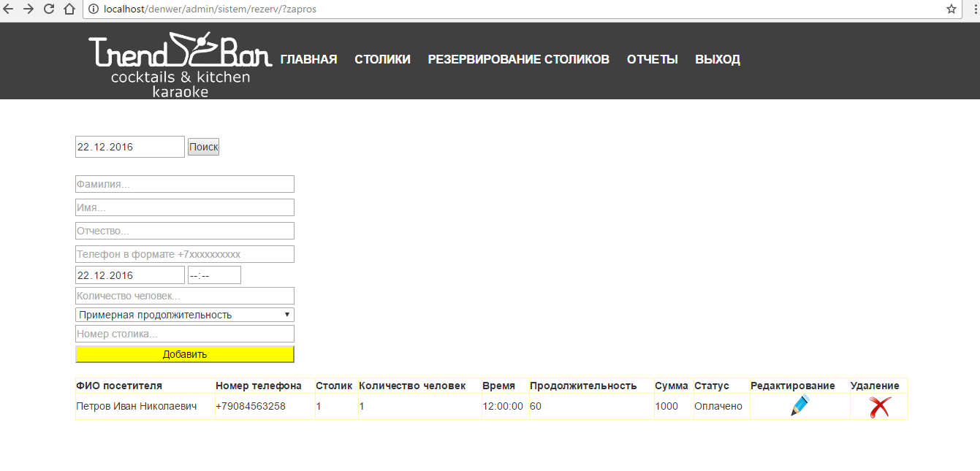This screenshot has height=471, width=980.
Task: Click the Номер телефона column header
Action: pos(259,386)
